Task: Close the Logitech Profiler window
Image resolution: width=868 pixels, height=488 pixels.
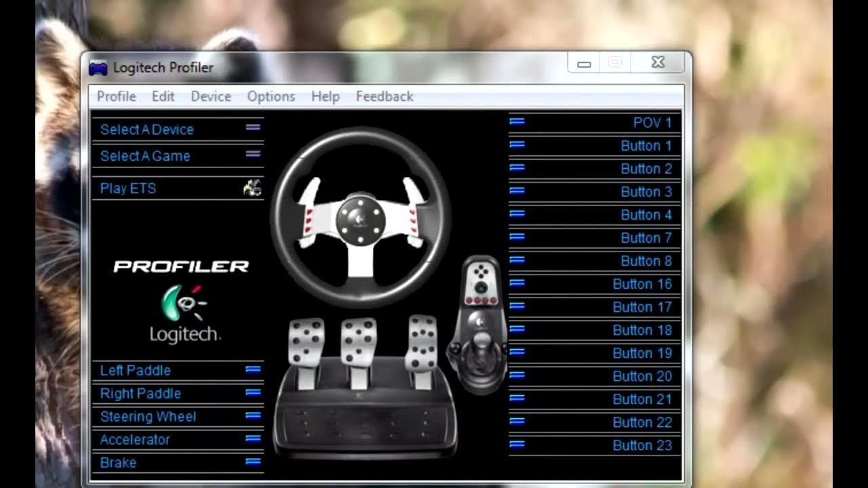Action: pyautogui.click(x=658, y=62)
